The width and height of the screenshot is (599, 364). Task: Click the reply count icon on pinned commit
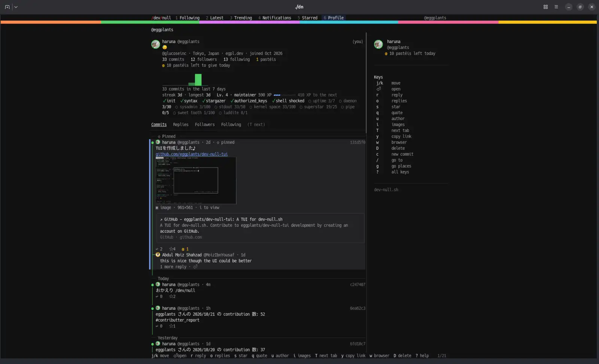[x=159, y=249]
